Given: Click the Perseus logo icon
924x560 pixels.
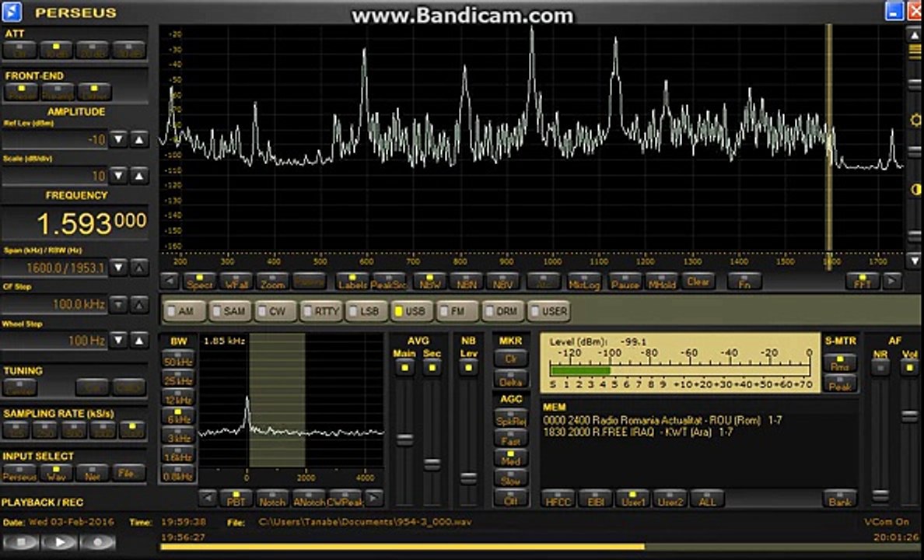Looking at the screenshot, I should (x=12, y=12).
